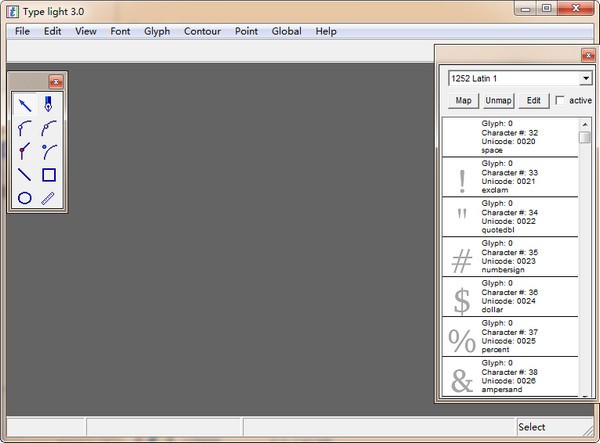Open the Edit menu
The height and width of the screenshot is (443, 600).
click(x=52, y=31)
